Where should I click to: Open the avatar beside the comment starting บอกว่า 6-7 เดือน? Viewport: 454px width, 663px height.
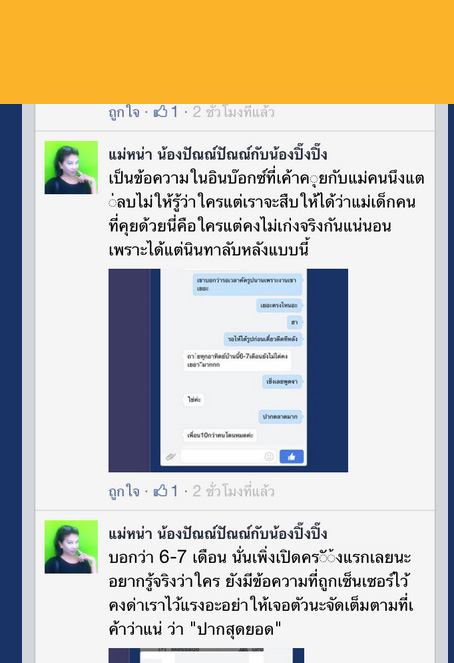coord(71,547)
